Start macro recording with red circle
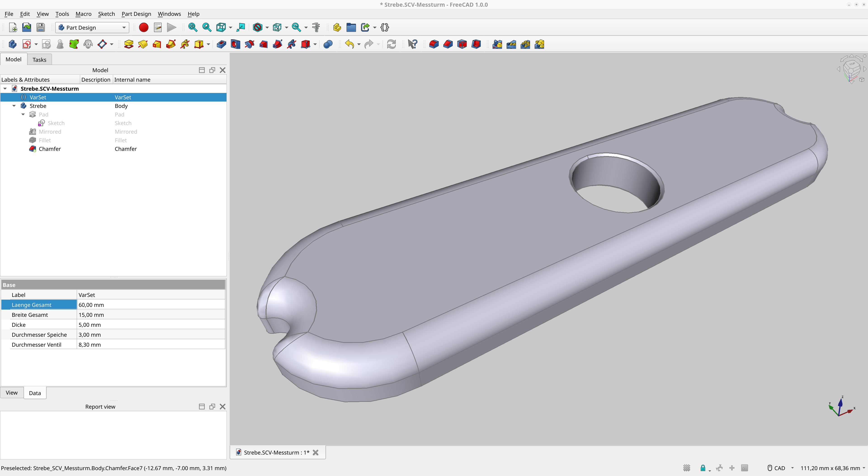This screenshot has width=868, height=476. [x=144, y=27]
